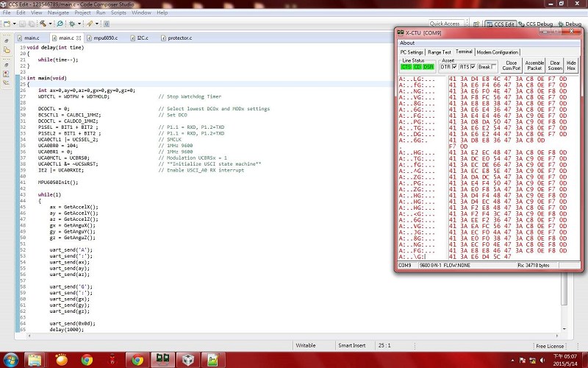Click the New file toolbar icon

coord(7,24)
